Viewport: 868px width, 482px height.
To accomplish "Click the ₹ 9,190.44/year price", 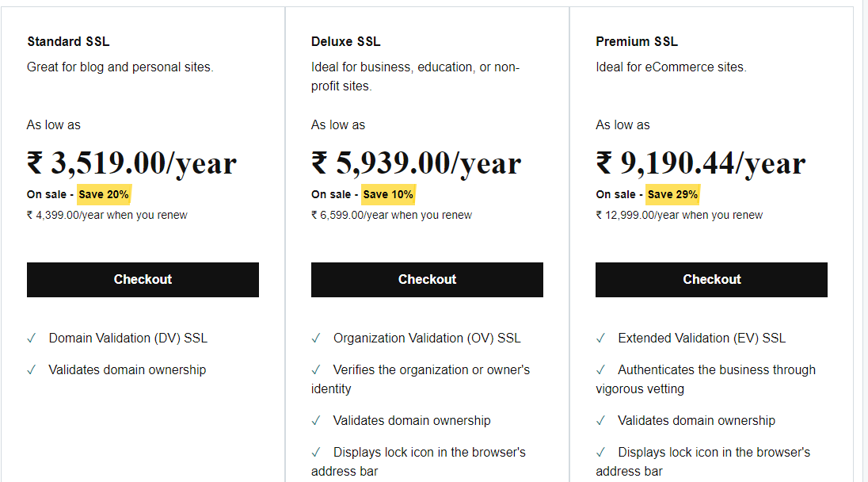I will click(x=701, y=163).
